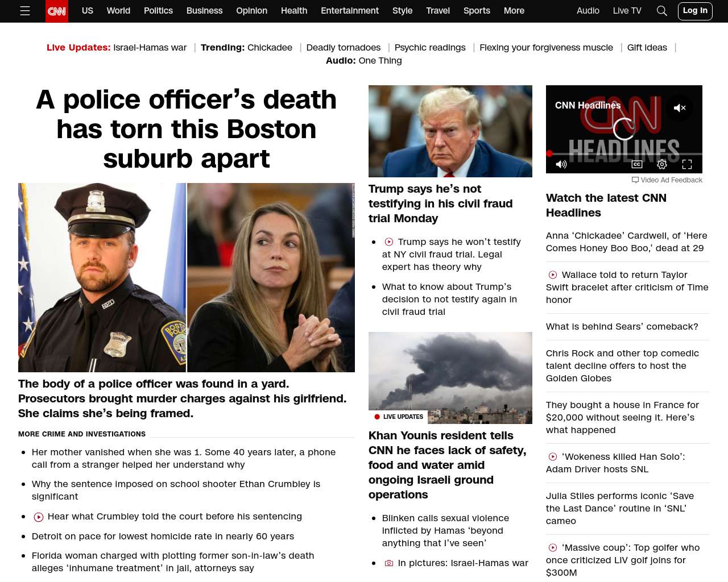Open Gift ideas trending link

coord(647,48)
